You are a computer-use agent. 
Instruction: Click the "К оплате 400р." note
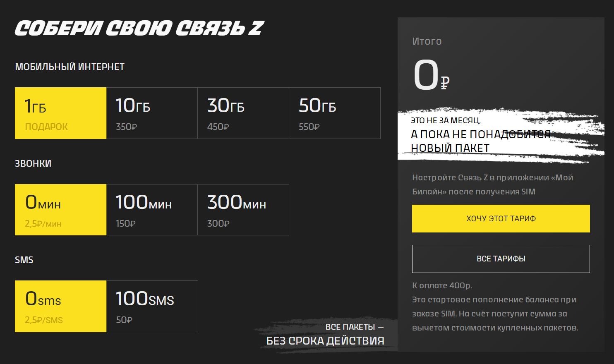pos(442,285)
